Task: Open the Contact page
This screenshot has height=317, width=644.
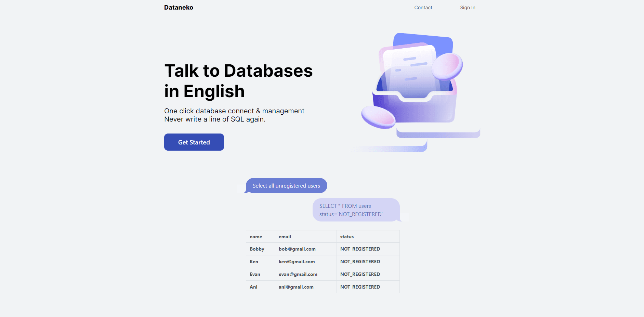Action: point(423,8)
